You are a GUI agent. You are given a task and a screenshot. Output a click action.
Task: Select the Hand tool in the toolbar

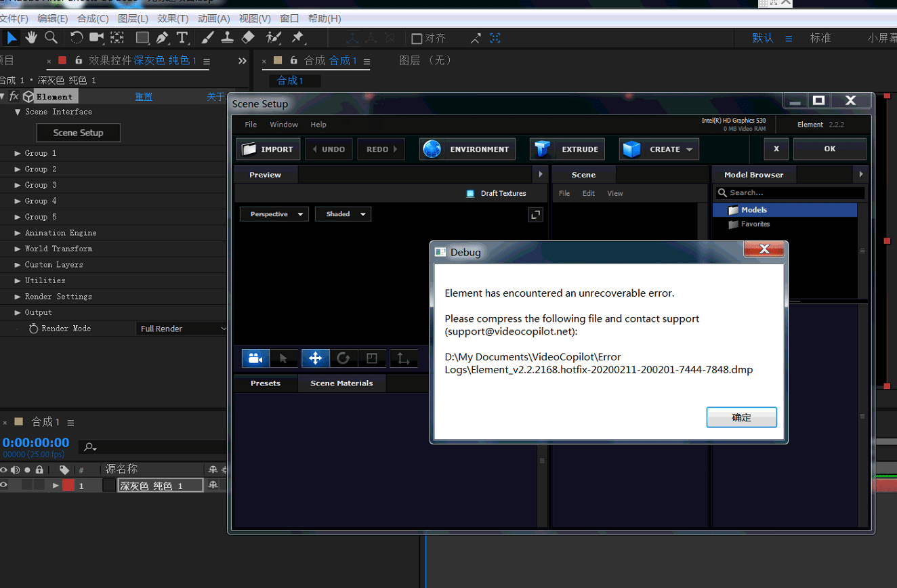pyautogui.click(x=31, y=37)
